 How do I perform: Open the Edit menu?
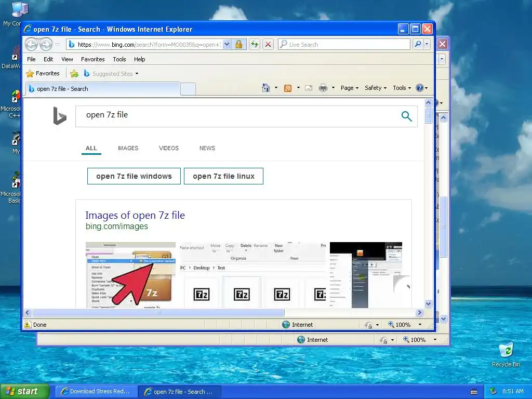(48, 59)
